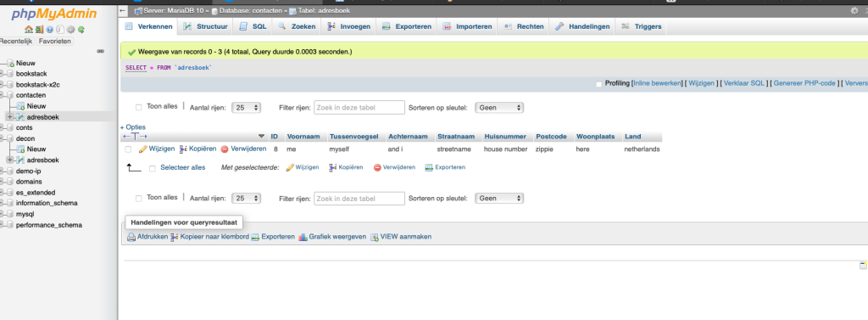The width and height of the screenshot is (868, 320).
Task: Click the print icon next to Afdrukken
Action: pos(131,237)
